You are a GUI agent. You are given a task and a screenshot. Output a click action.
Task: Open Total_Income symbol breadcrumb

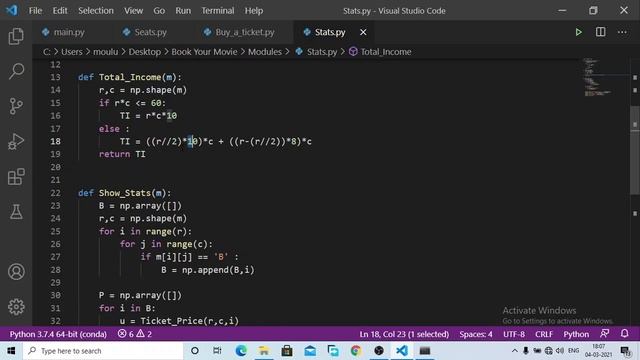[x=380, y=52]
